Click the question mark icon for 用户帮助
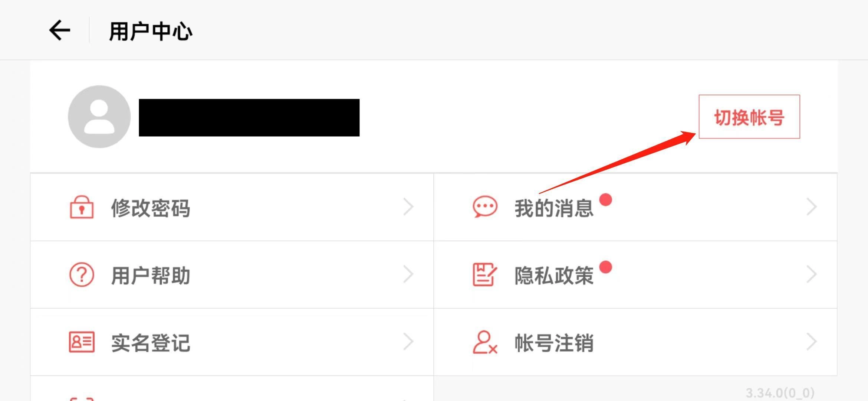This screenshot has width=868, height=401. (82, 275)
